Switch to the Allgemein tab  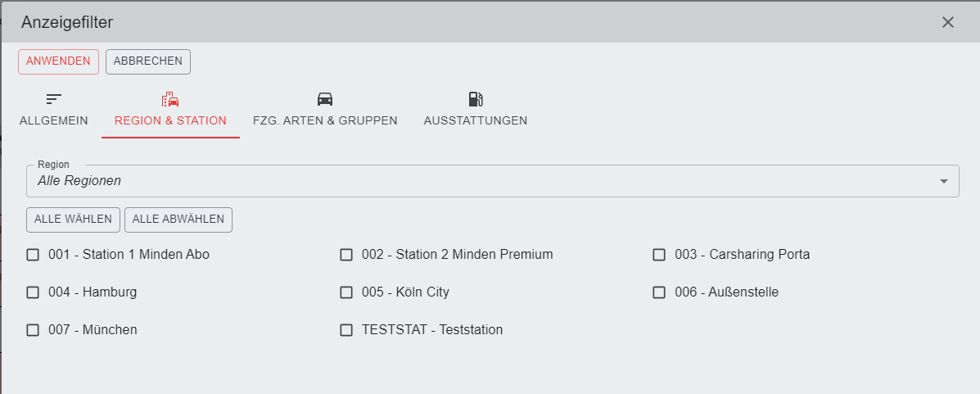coord(54,120)
